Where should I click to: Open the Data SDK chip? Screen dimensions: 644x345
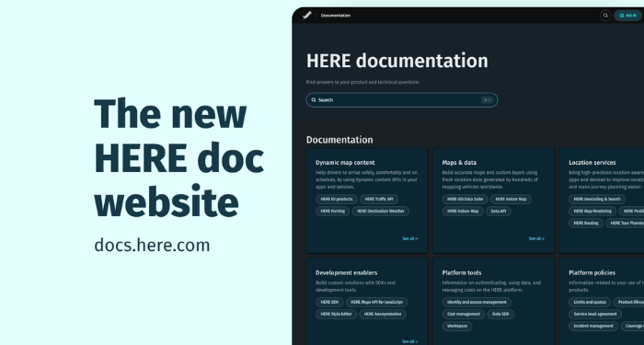coord(500,315)
